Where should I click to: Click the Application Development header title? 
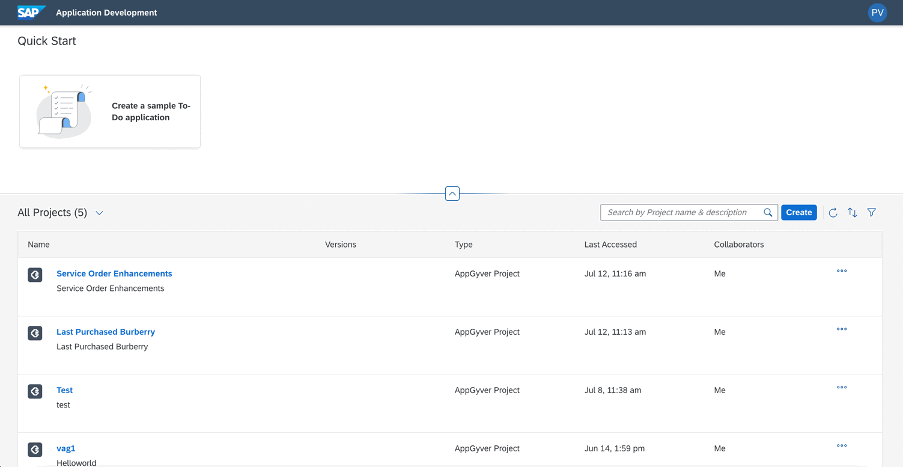(107, 13)
